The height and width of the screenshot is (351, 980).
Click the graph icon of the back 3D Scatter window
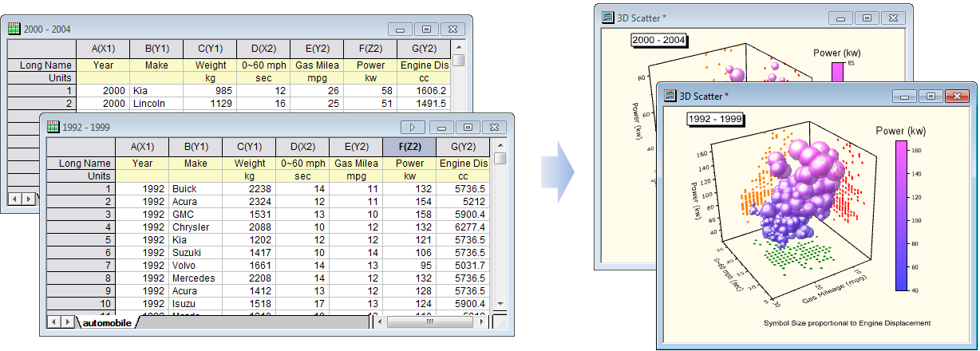coord(608,17)
